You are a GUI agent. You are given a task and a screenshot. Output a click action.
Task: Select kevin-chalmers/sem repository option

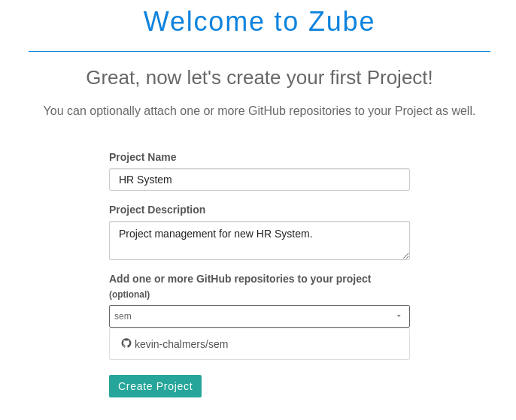pyautogui.click(x=181, y=344)
